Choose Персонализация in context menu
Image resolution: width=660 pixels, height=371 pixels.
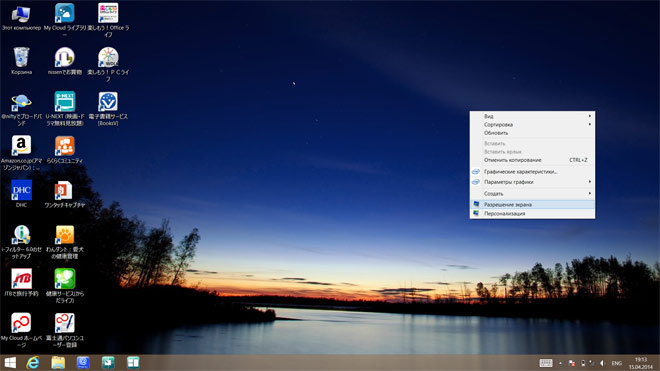tap(532, 214)
